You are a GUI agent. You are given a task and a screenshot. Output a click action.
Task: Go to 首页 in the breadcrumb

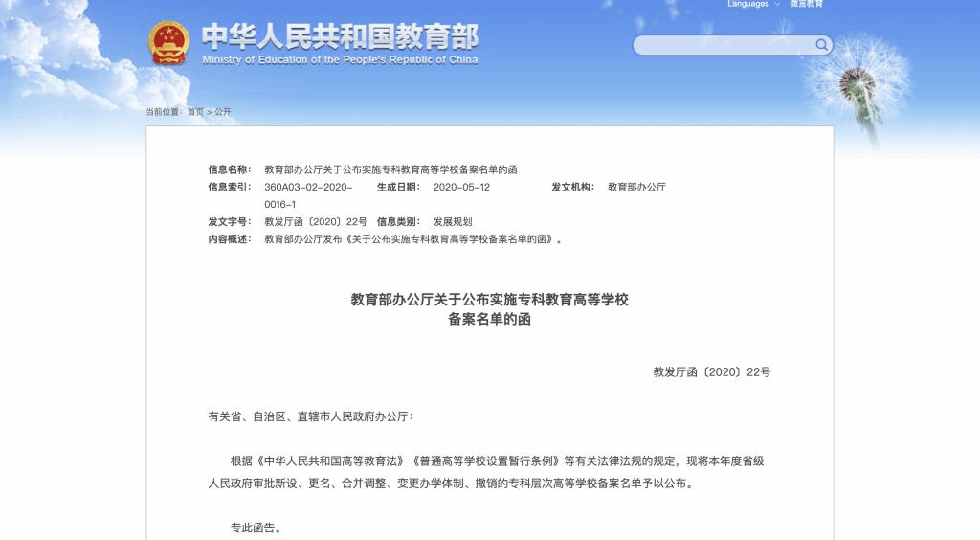pyautogui.click(x=195, y=111)
